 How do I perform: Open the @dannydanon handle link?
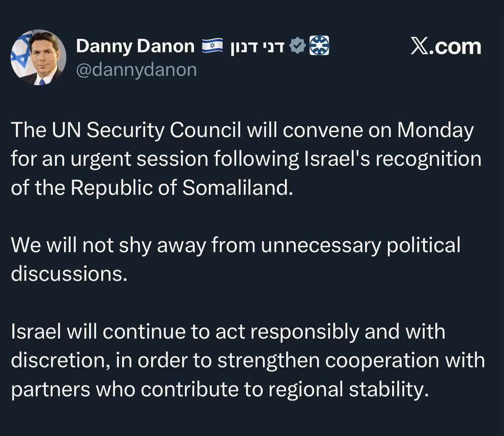pos(136,70)
